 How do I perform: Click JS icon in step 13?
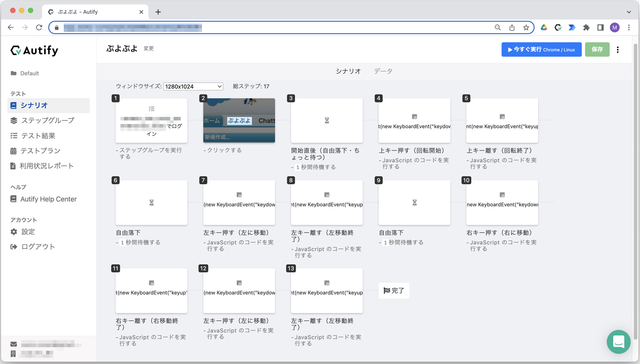[327, 283]
